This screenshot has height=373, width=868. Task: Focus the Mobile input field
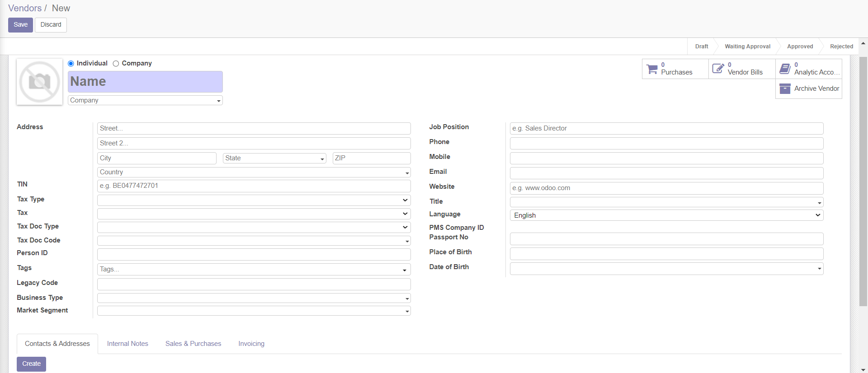(x=666, y=158)
